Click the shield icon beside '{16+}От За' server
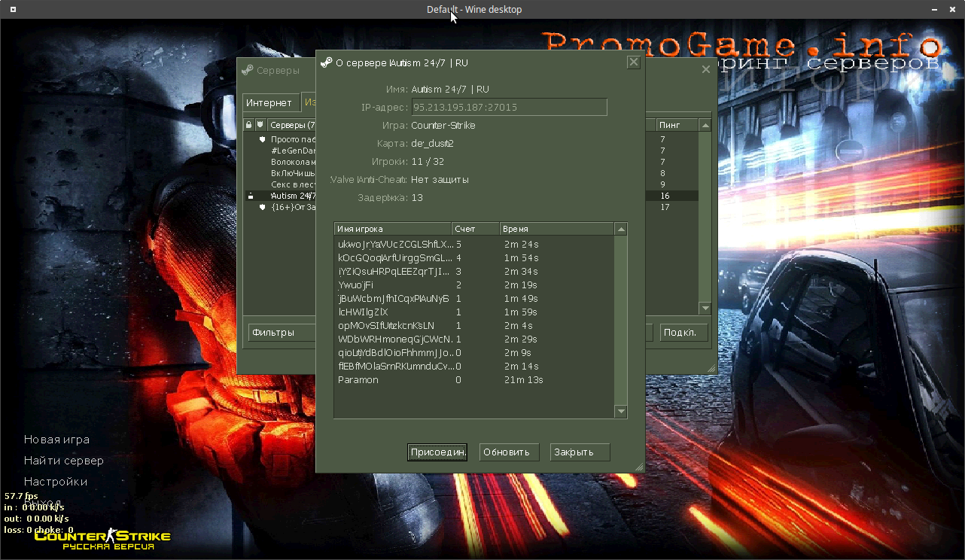Viewport: 965px width, 560px height. coord(263,207)
